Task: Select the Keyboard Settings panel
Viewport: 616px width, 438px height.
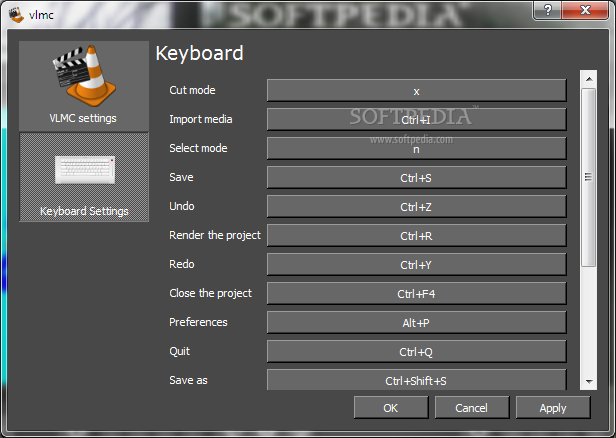Action: point(84,177)
